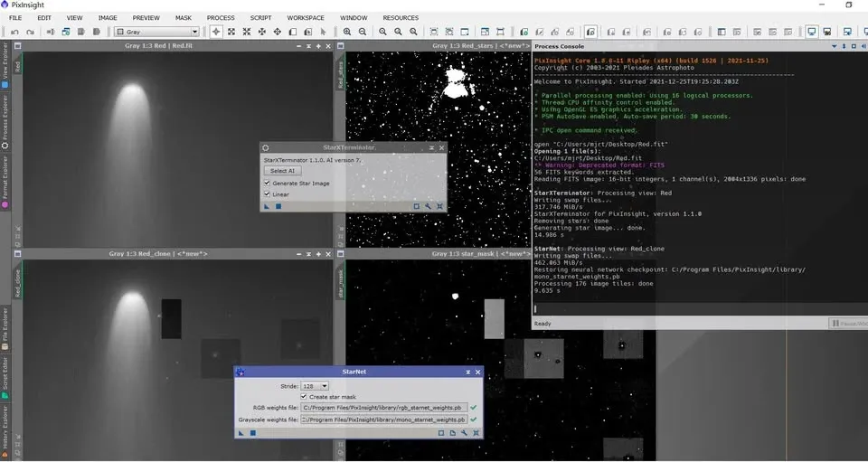The image size is (868, 462).
Task: Click the Grayscale weights file green checkmark
Action: 473,420
